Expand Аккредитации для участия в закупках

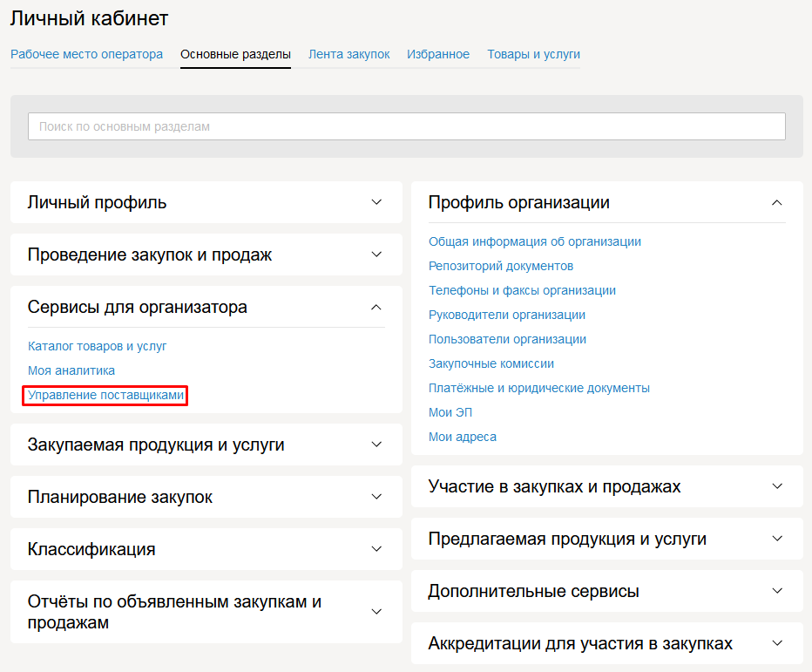[777, 643]
